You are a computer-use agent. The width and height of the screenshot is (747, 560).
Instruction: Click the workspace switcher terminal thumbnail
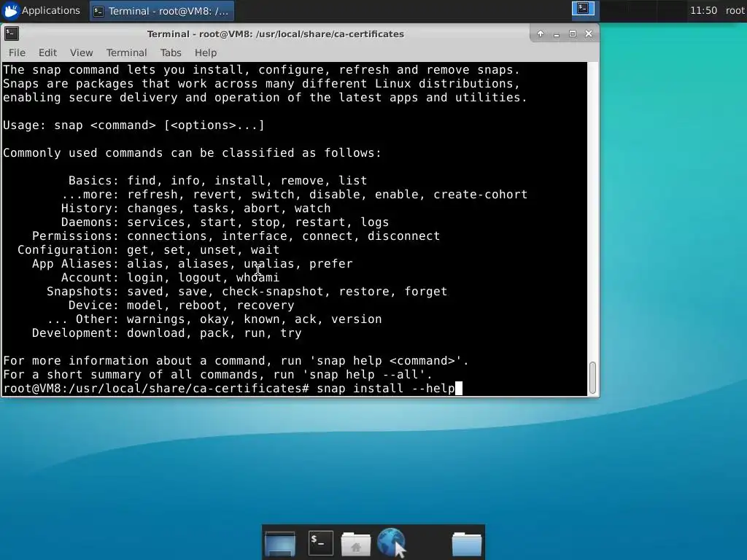[583, 9]
